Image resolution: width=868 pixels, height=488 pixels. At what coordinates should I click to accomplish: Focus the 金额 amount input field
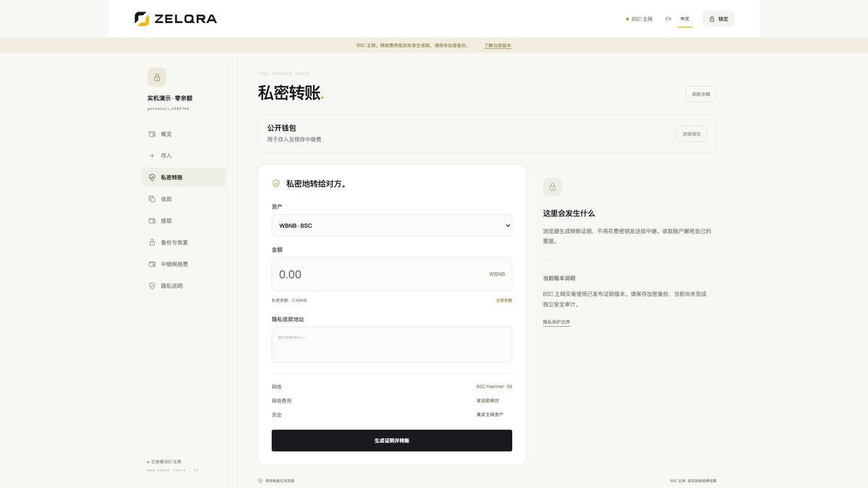click(x=391, y=274)
